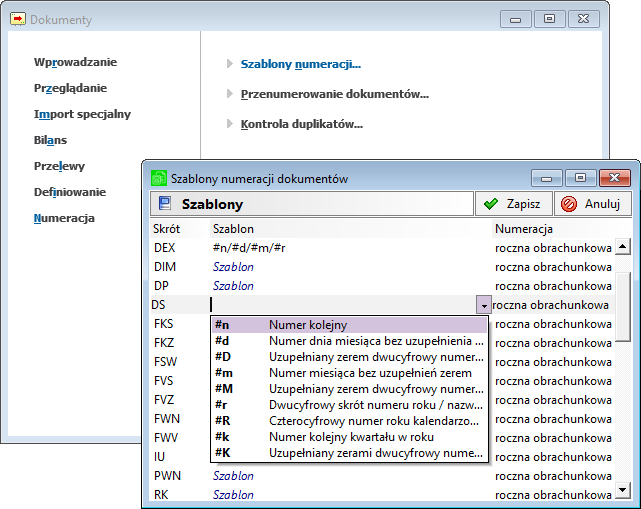Click the Dokumenty window title icon
641x509 pixels.
17,19
